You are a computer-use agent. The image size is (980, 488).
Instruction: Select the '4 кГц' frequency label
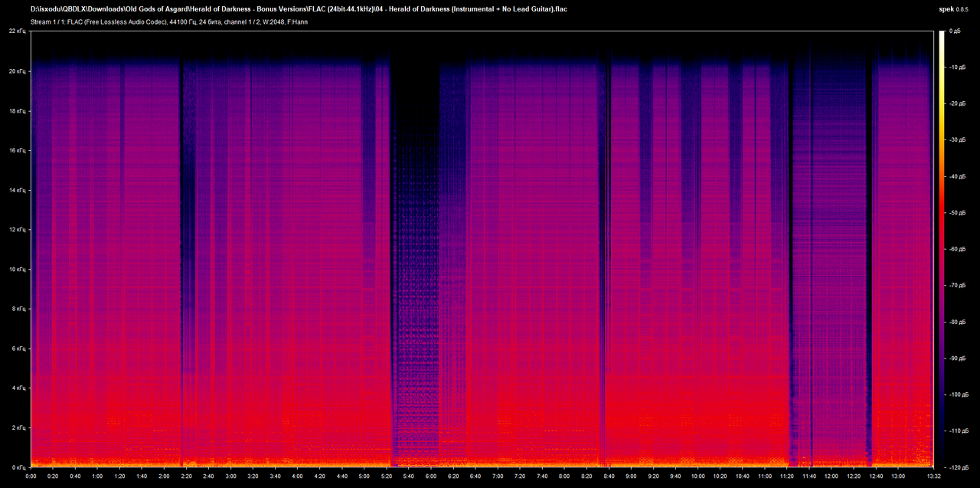pyautogui.click(x=20, y=388)
